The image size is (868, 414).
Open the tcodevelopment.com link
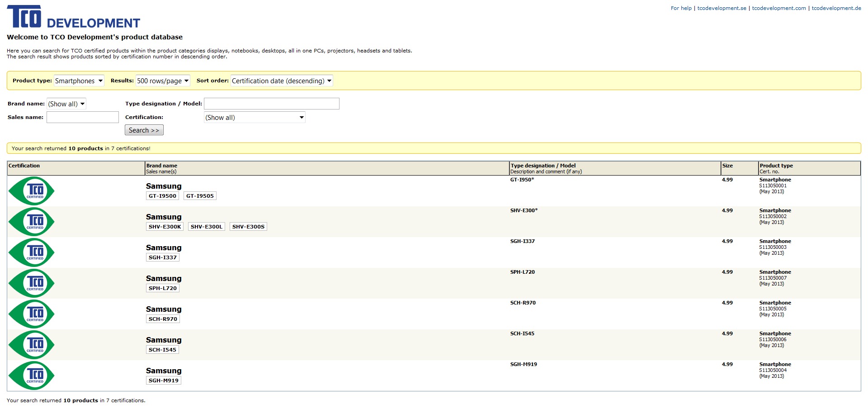[779, 8]
